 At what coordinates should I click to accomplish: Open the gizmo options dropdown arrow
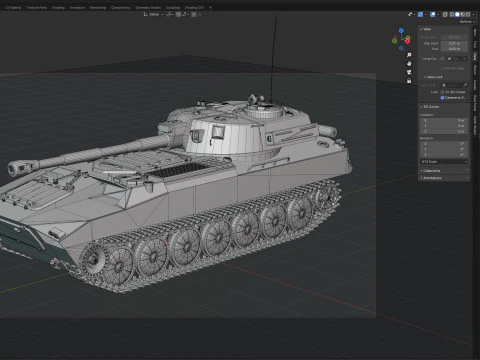point(426,14)
